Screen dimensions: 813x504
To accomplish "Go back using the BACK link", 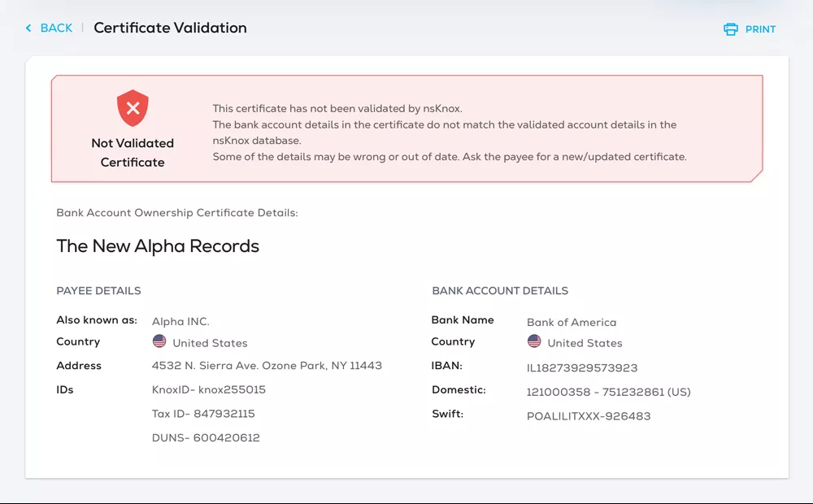I will pos(56,28).
